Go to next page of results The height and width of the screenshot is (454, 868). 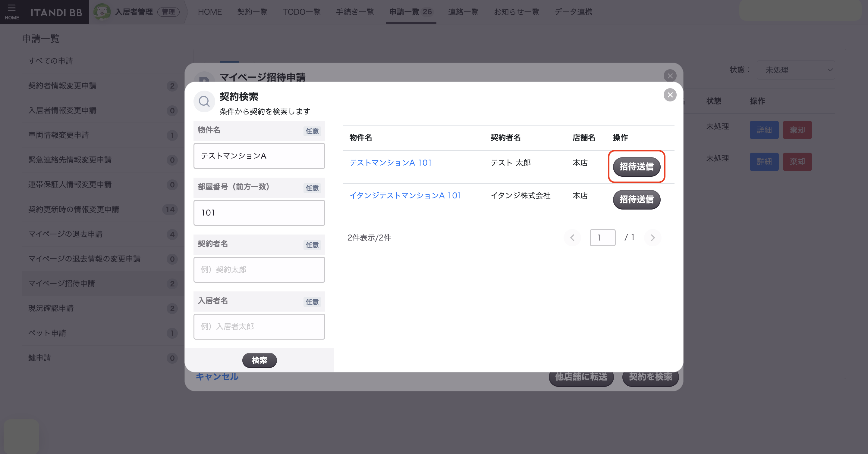tap(653, 238)
